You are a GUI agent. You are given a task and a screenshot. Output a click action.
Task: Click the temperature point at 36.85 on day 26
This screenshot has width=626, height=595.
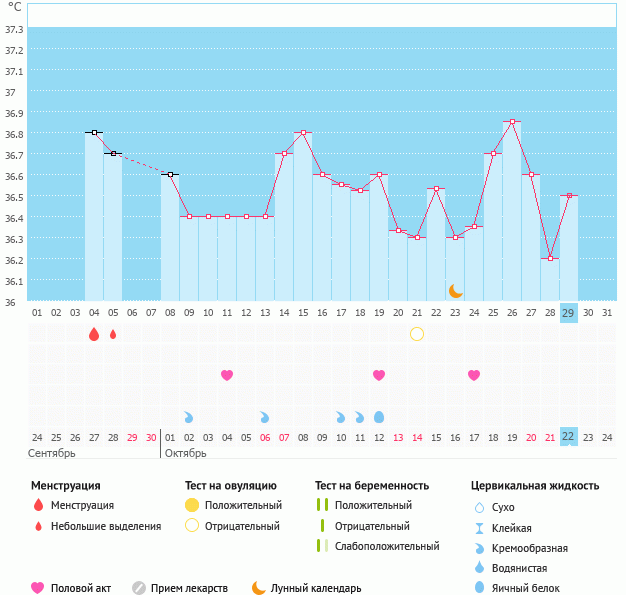click(512, 122)
